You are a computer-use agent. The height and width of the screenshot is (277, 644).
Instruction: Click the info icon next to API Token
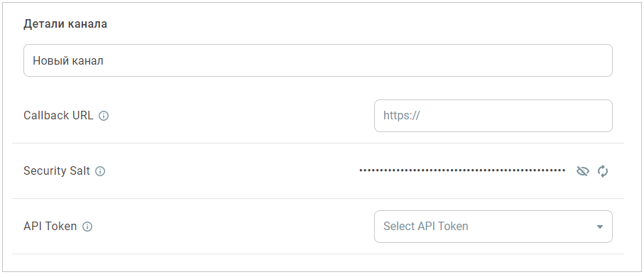tap(87, 227)
